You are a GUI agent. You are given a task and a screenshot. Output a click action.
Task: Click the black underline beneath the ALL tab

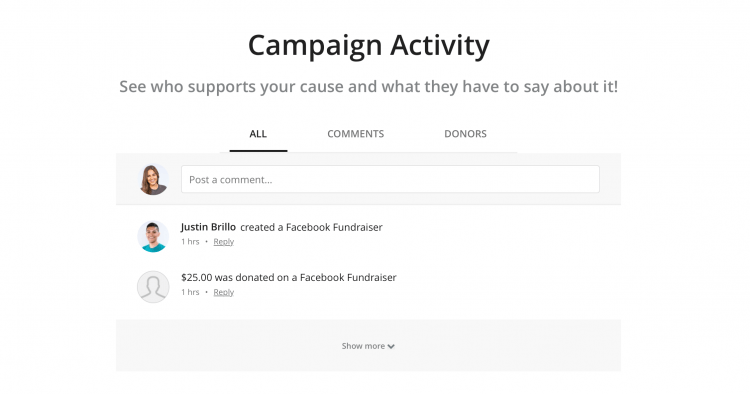(258, 151)
